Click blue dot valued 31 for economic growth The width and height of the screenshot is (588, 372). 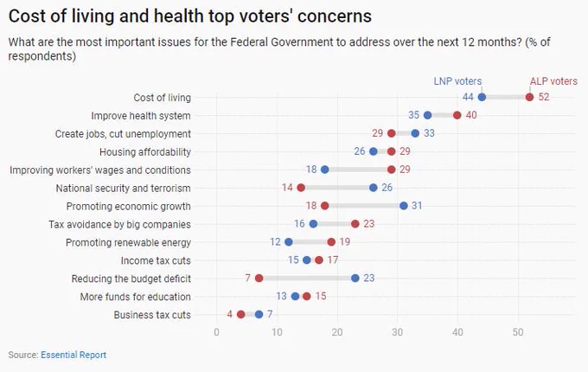(404, 206)
